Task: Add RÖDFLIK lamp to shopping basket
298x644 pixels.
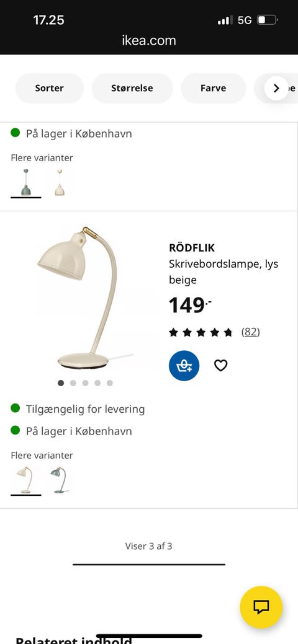Action: pos(184,366)
